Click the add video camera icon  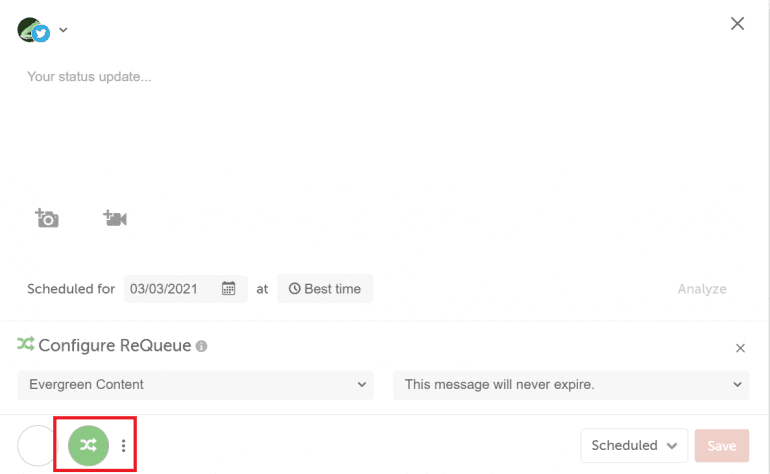tap(115, 218)
